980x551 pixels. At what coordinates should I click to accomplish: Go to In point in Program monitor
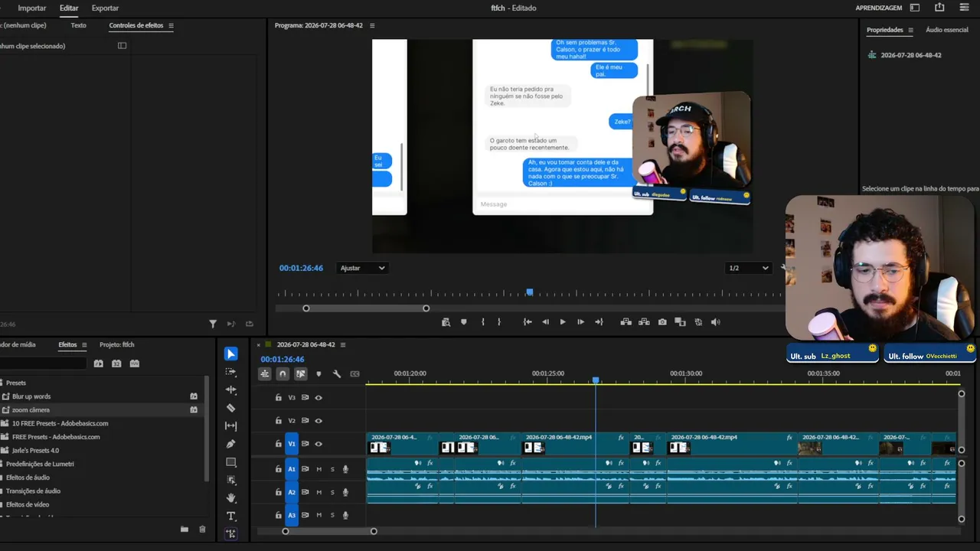pyautogui.click(x=528, y=322)
